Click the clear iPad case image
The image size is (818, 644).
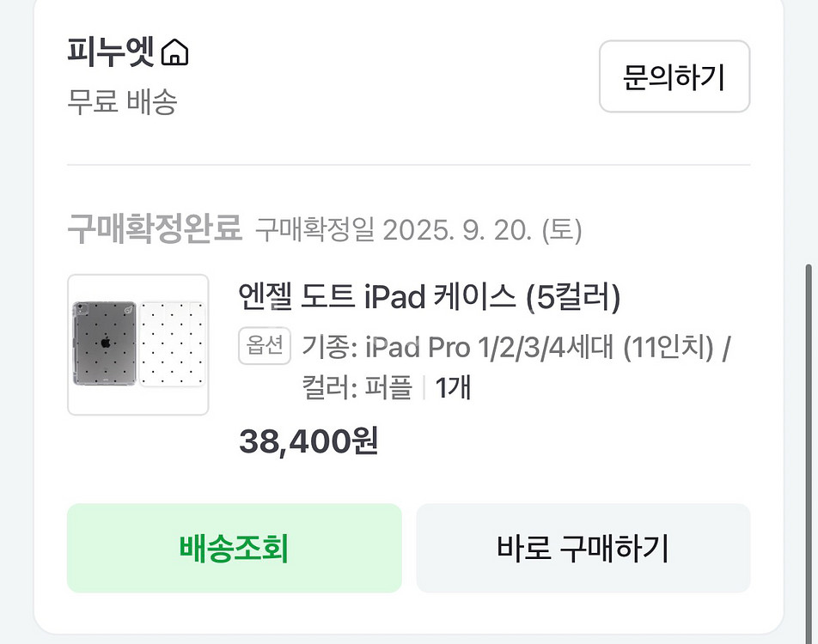coord(105,343)
